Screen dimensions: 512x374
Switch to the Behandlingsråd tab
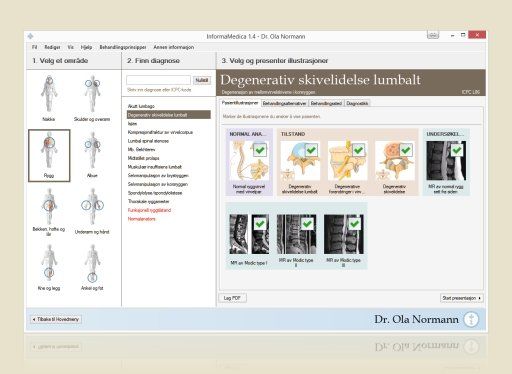point(326,103)
